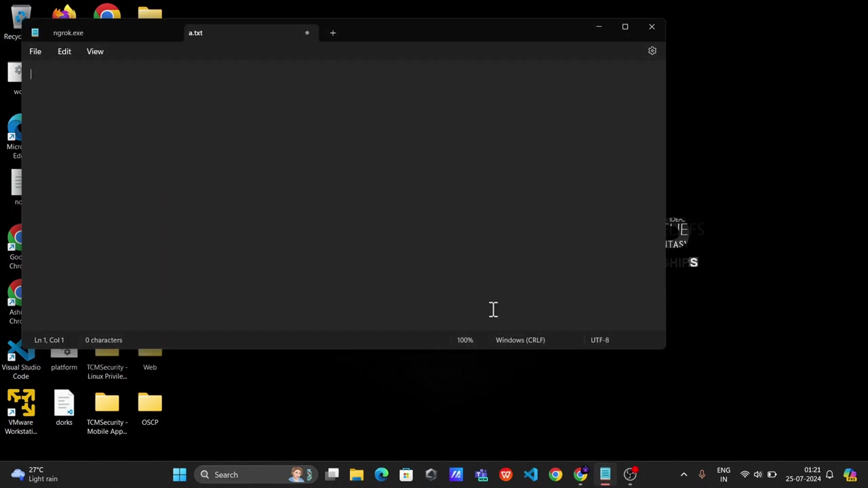
Task: Click the UTF-8 encoding indicator
Action: 599,340
